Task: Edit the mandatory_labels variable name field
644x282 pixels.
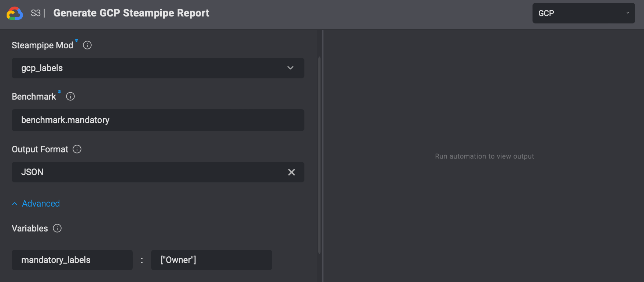Action: [72, 260]
